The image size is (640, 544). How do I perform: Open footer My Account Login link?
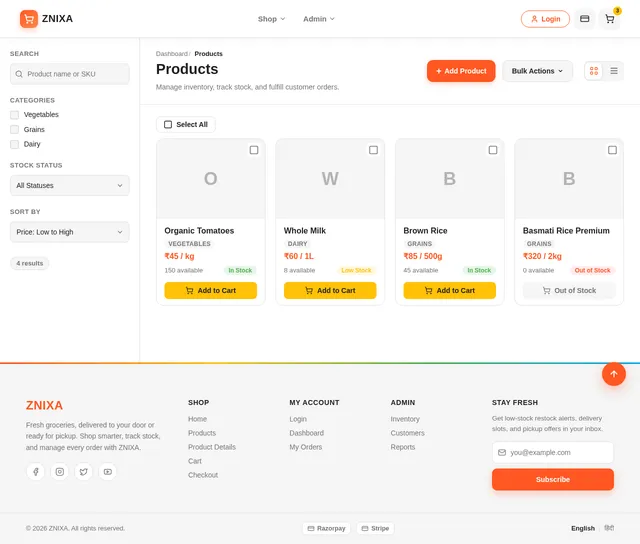coord(298,419)
